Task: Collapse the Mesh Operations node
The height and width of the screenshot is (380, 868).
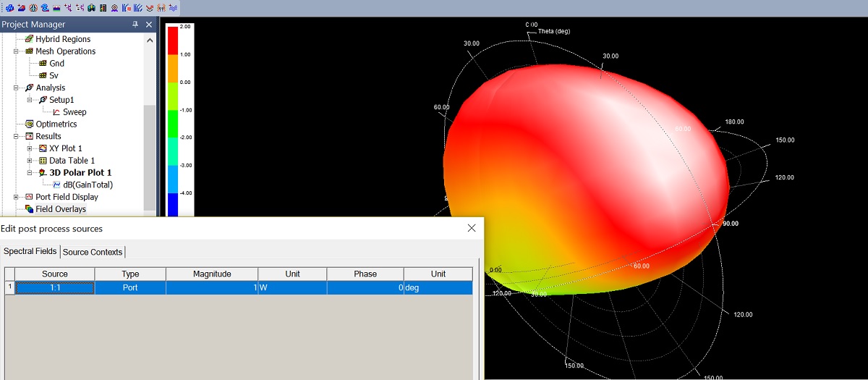Action: [16, 51]
